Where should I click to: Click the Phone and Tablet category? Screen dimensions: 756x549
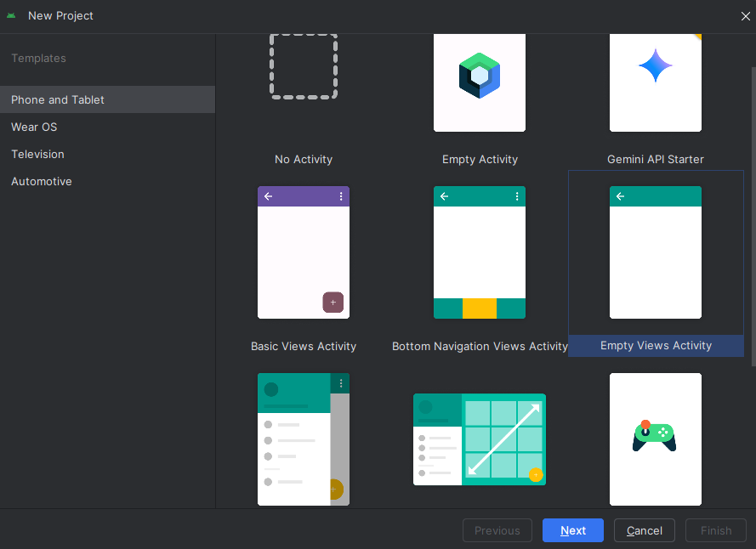click(57, 99)
